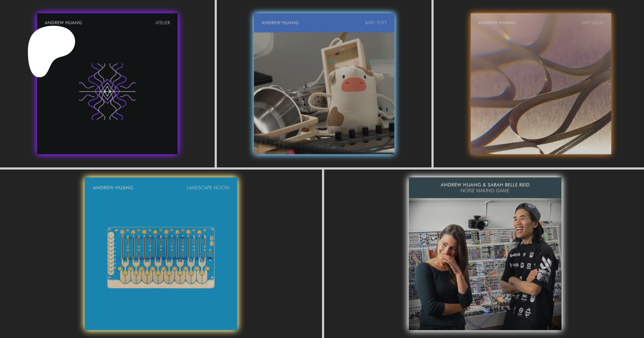644x338 pixels.
Task: Select the ATELIER title text
Action: pos(162,23)
